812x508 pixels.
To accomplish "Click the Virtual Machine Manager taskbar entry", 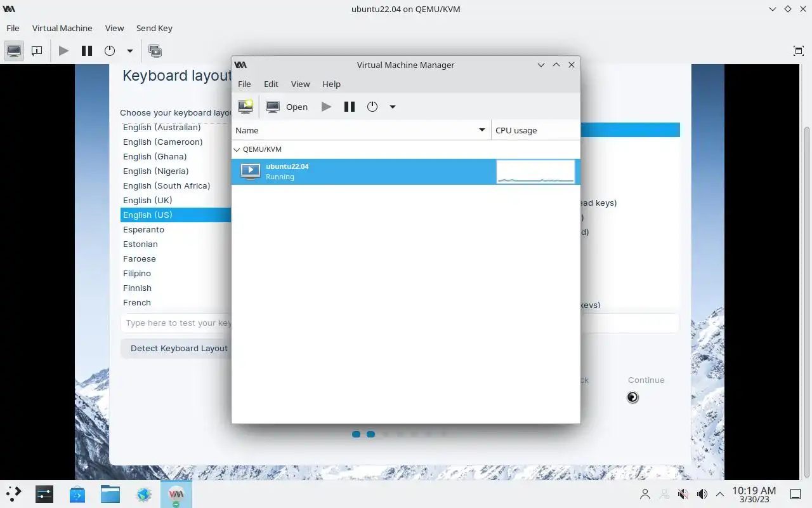I will tap(176, 494).
